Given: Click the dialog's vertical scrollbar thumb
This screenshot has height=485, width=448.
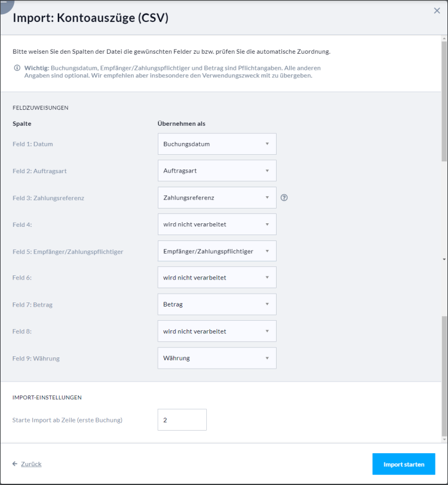Looking at the screenshot, I should pos(444,101).
